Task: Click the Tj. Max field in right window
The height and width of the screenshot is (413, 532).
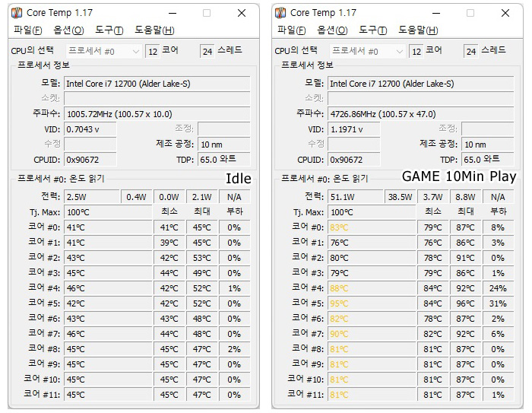Action: pos(372,212)
